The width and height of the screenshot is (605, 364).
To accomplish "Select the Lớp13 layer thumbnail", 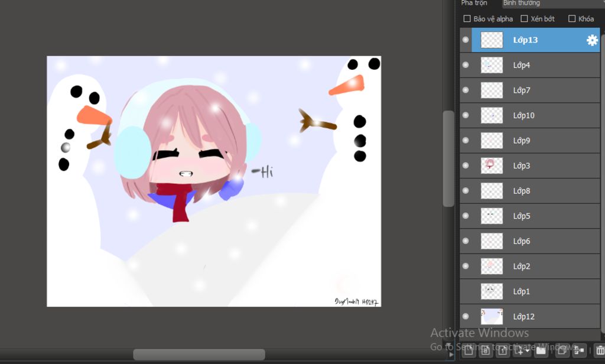I will tap(492, 40).
